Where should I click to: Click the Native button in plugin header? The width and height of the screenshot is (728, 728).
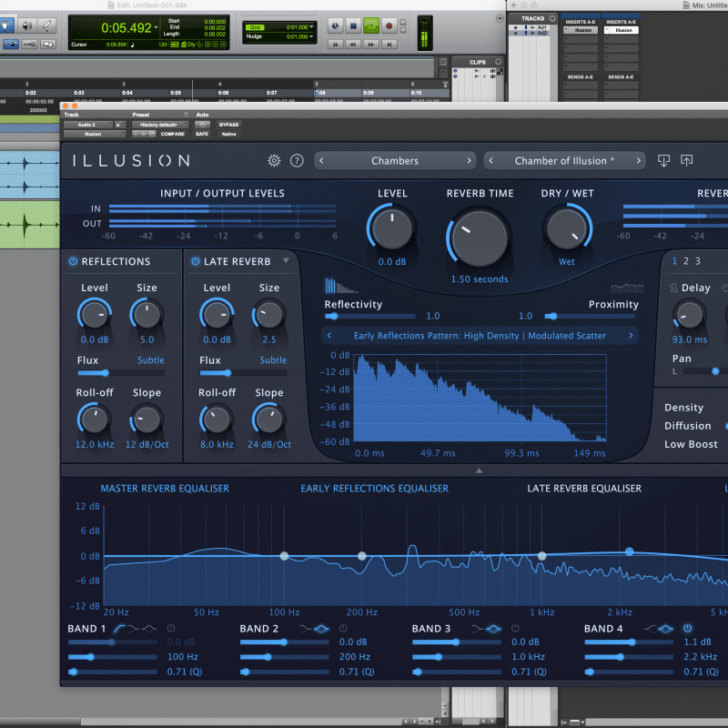tap(229, 134)
